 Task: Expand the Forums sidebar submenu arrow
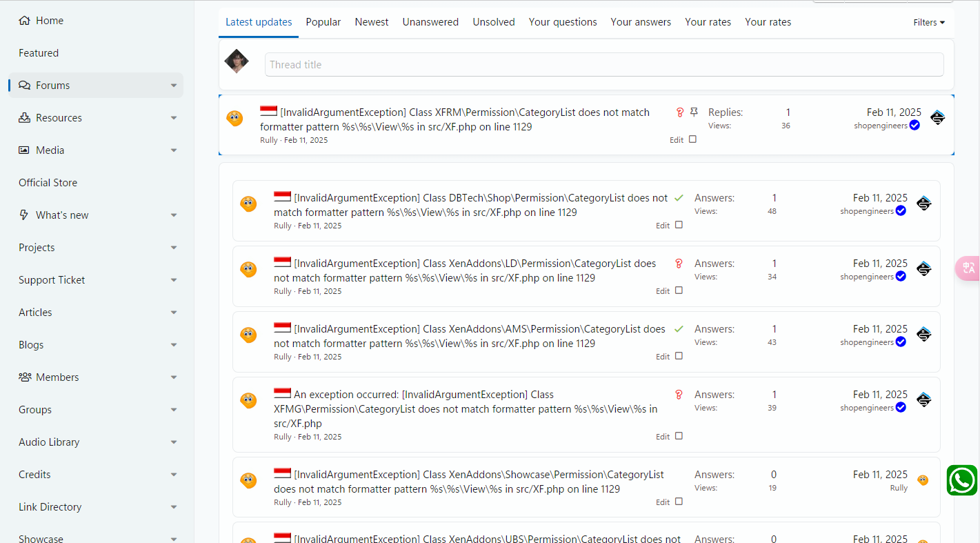174,86
